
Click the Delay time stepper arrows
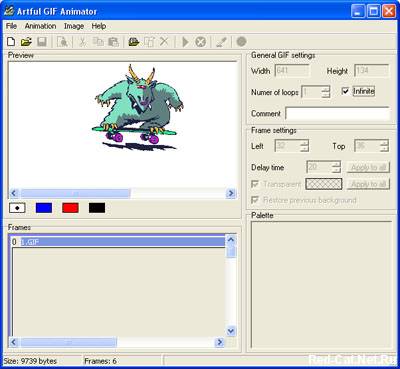[336, 167]
